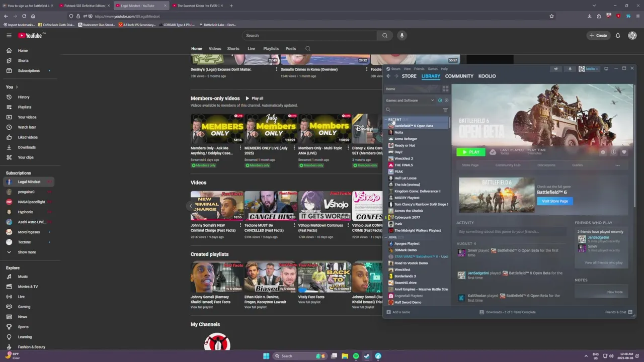Click Add a Game in Steam footer

pyautogui.click(x=398, y=312)
